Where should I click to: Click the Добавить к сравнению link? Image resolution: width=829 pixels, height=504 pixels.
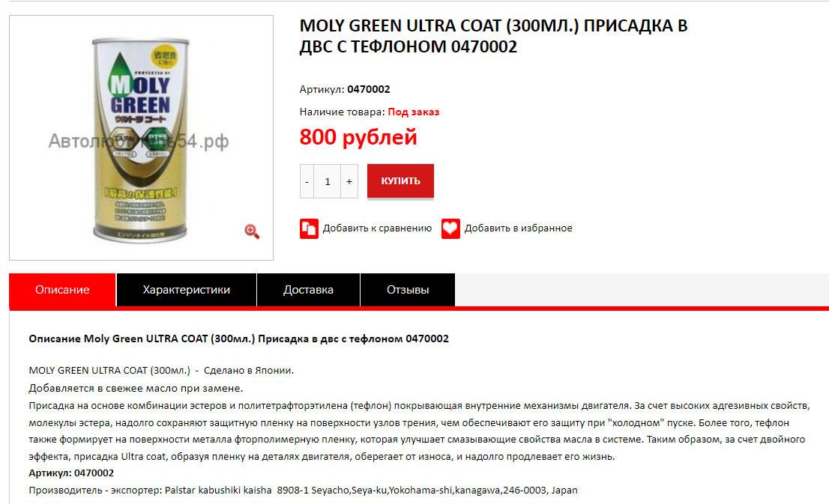(377, 228)
